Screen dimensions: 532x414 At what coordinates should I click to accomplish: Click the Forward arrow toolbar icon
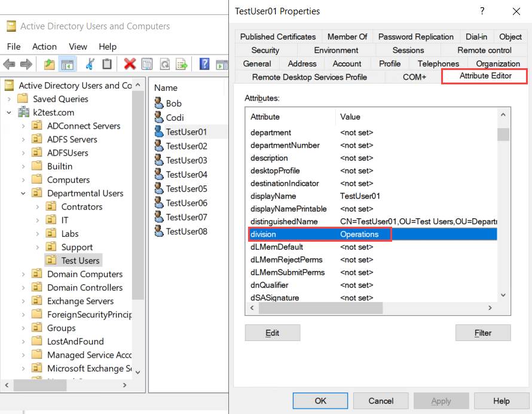(26, 64)
